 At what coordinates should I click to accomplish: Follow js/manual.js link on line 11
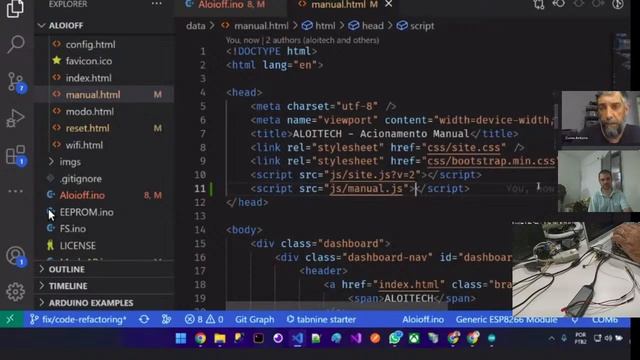pos(367,189)
